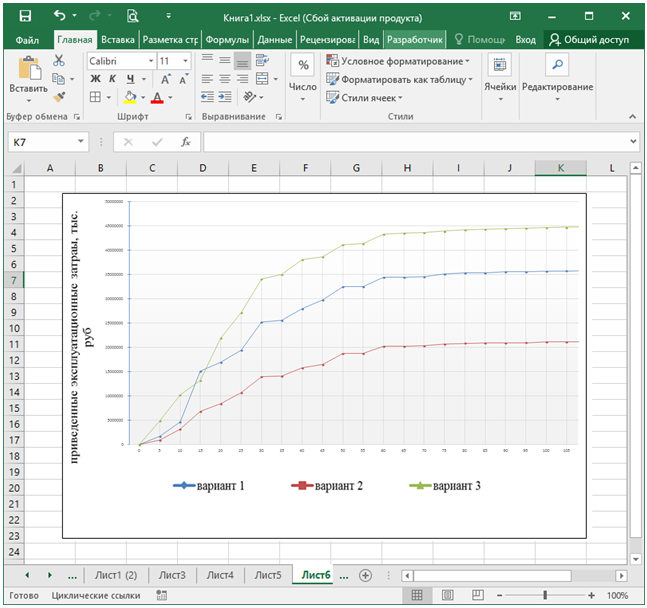647x608 pixels.
Task: Select the Format Painter brush icon
Action: click(59, 97)
